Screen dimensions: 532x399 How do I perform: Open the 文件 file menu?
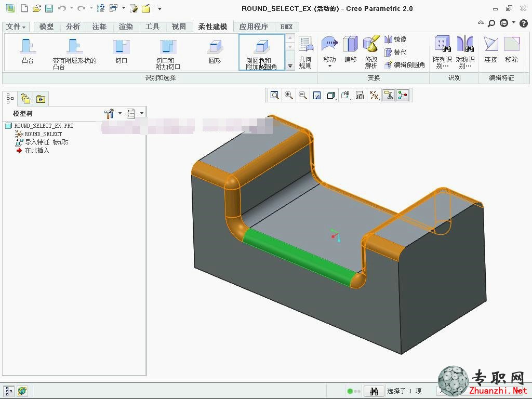pyautogui.click(x=16, y=26)
